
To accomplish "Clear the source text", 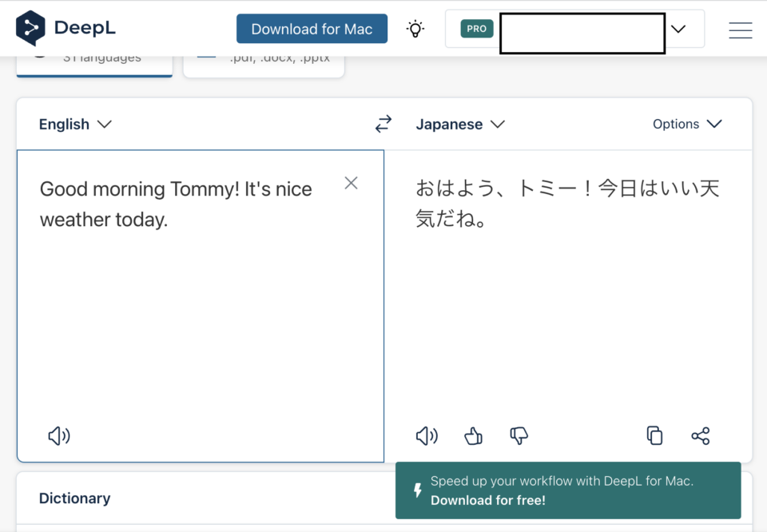I will (x=351, y=183).
